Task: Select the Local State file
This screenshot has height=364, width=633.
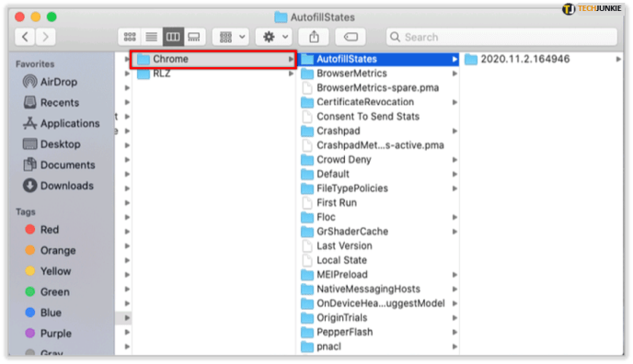Action: [x=379, y=260]
